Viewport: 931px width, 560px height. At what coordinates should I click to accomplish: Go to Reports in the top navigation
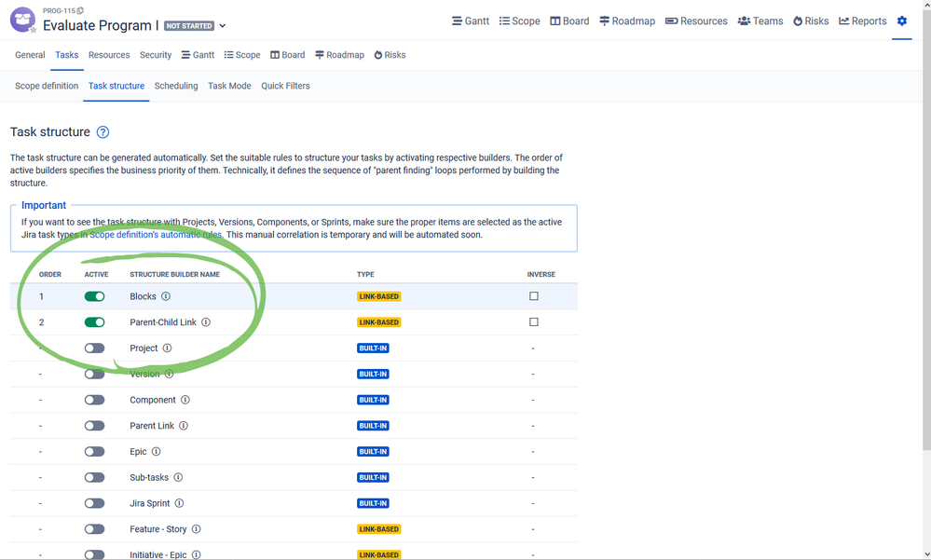click(862, 20)
